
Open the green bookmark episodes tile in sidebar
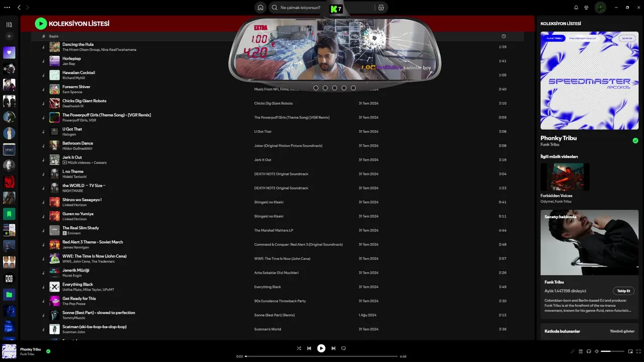click(9, 214)
